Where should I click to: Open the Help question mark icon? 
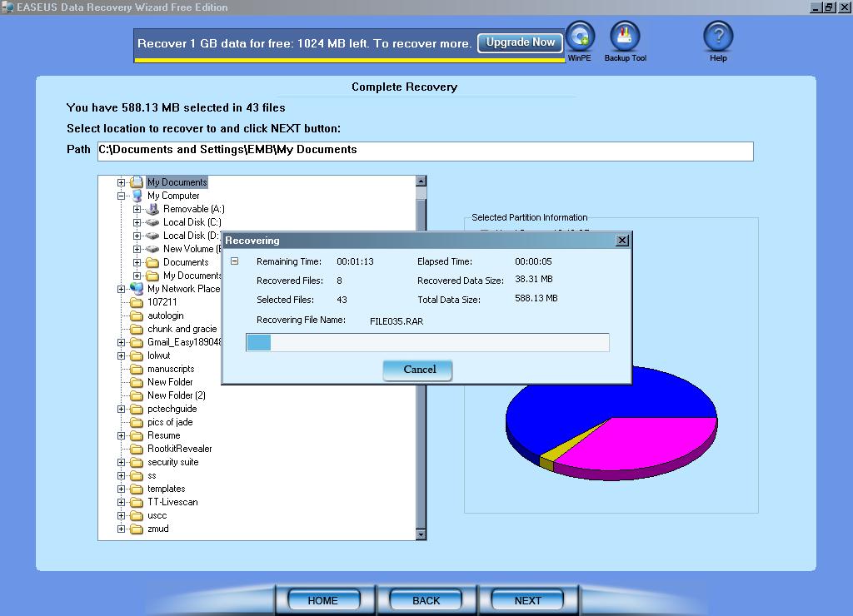tap(718, 37)
